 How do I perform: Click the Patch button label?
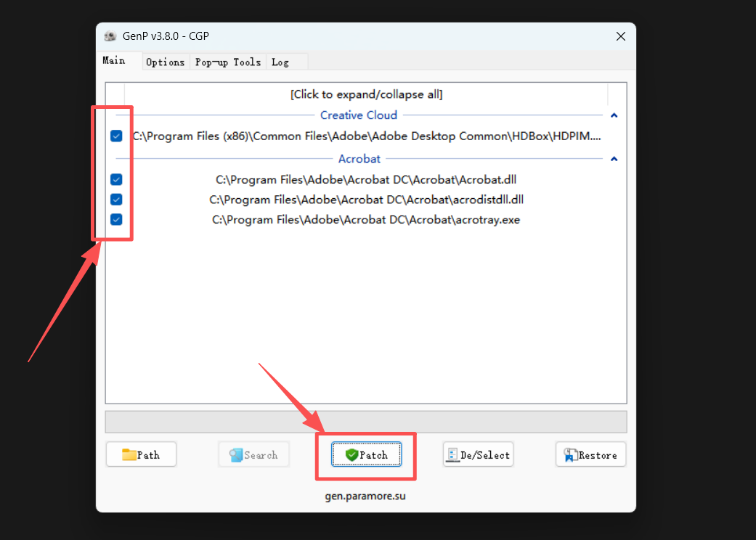click(x=374, y=455)
